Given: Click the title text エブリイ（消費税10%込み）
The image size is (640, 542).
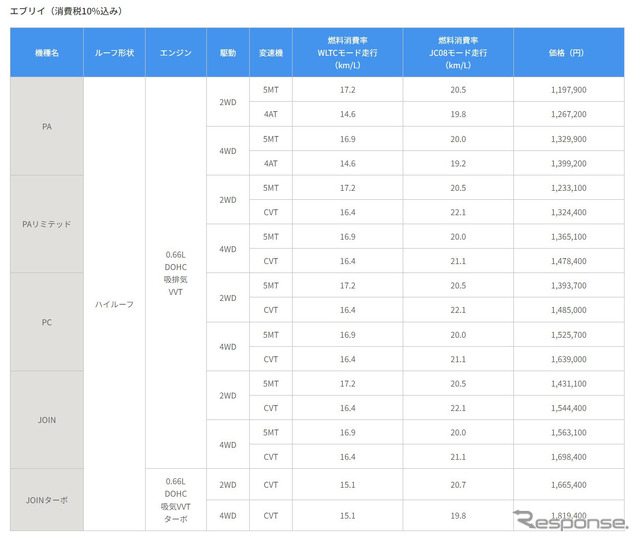Looking at the screenshot, I should [x=66, y=11].
